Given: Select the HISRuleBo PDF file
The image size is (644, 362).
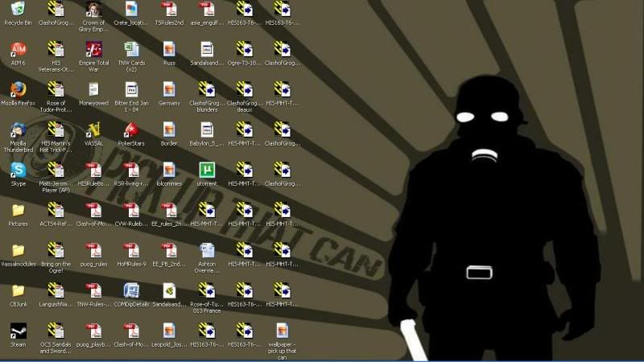Looking at the screenshot, I should tap(93, 170).
